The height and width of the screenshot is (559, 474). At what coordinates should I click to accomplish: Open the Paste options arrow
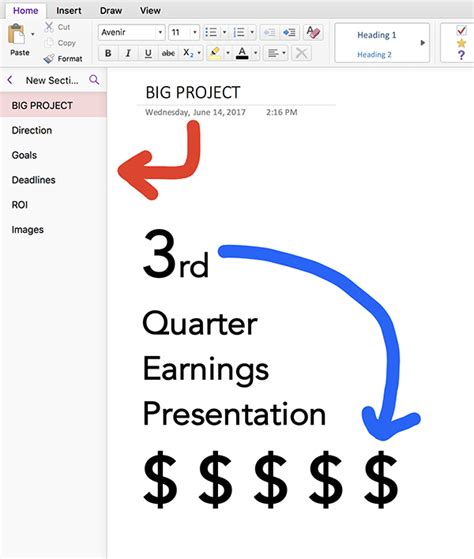(33, 34)
